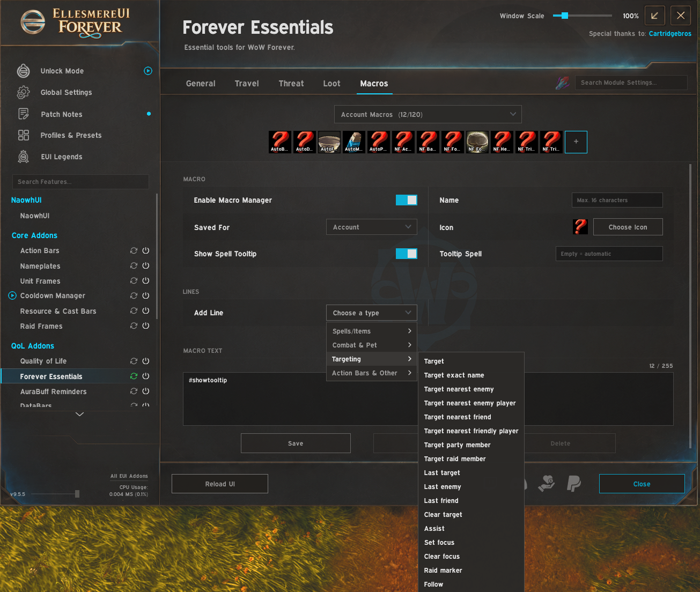Click the Global Settings gear icon
The width and height of the screenshot is (700, 592).
[24, 92]
